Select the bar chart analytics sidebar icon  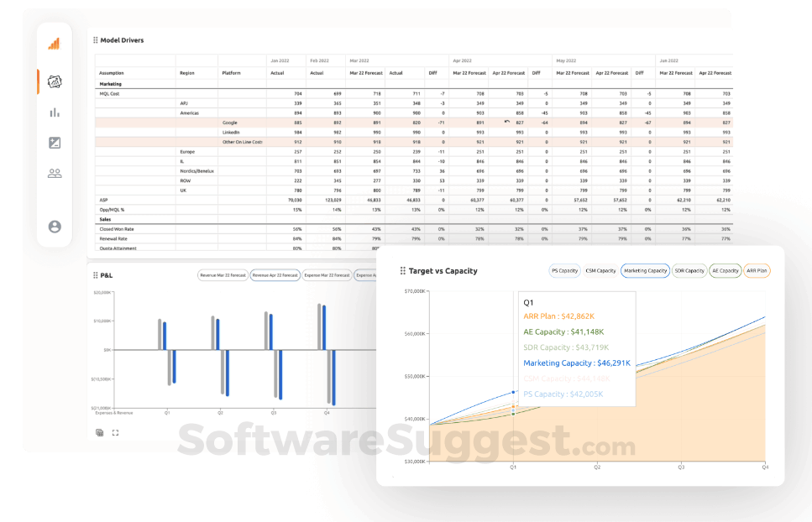pos(54,112)
